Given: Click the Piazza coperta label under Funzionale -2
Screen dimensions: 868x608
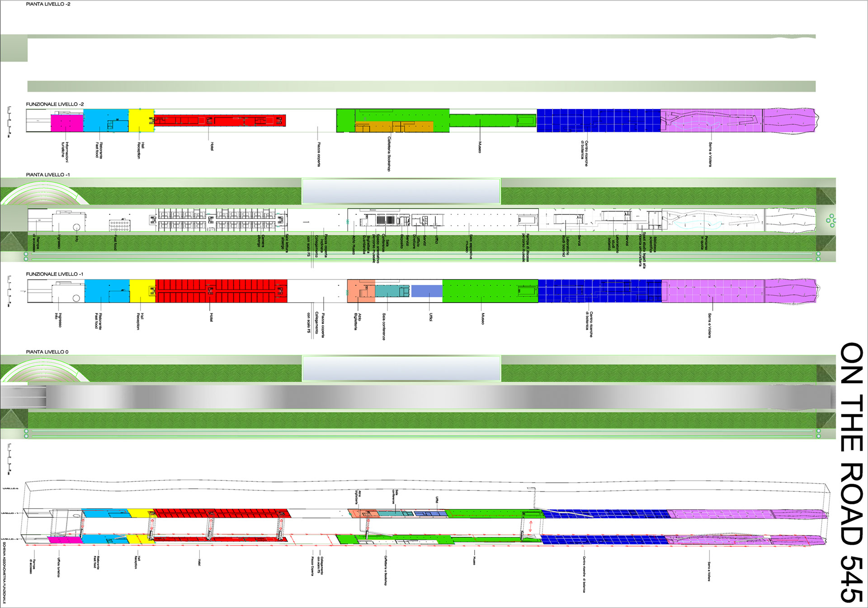Looking at the screenshot, I should 319,154.
